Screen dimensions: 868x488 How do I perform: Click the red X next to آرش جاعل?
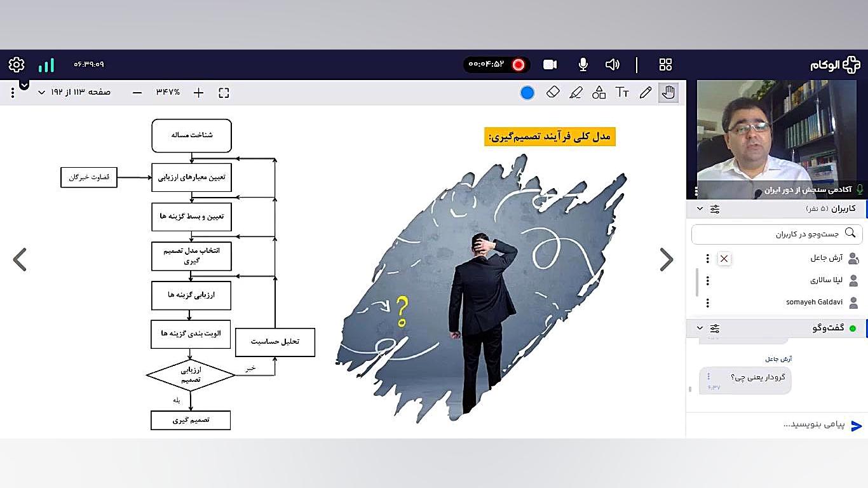click(x=724, y=259)
